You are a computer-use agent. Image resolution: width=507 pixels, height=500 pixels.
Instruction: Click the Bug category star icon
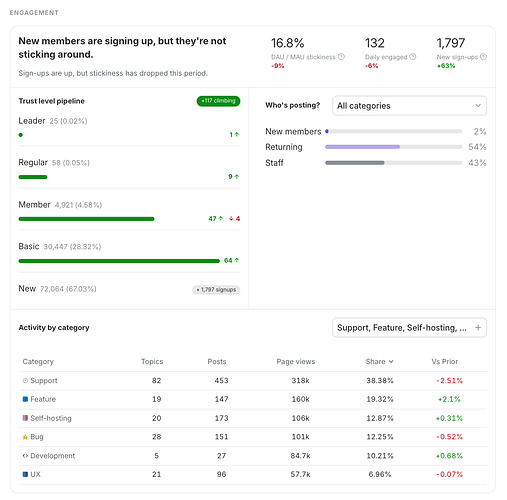click(25, 437)
